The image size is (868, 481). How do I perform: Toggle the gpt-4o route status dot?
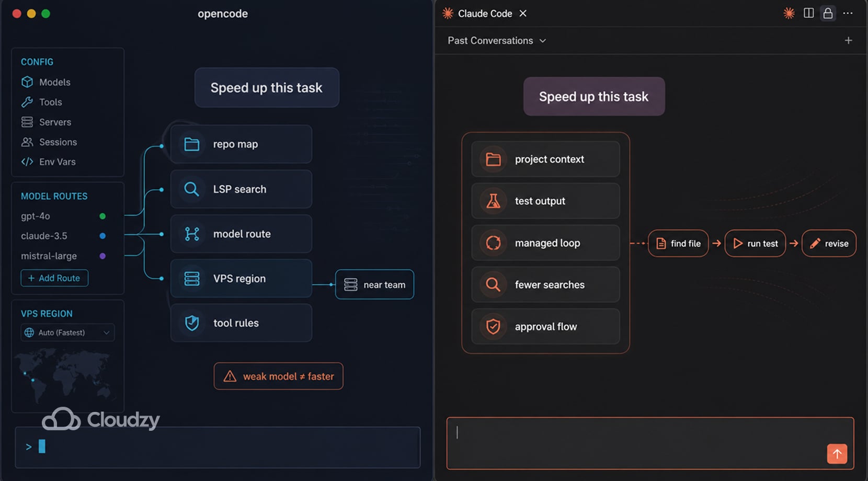point(102,216)
